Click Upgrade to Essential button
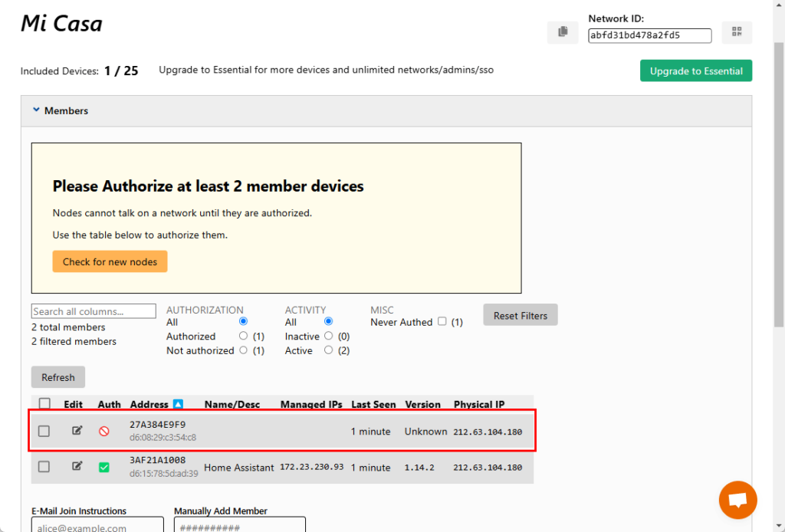 [x=695, y=71]
